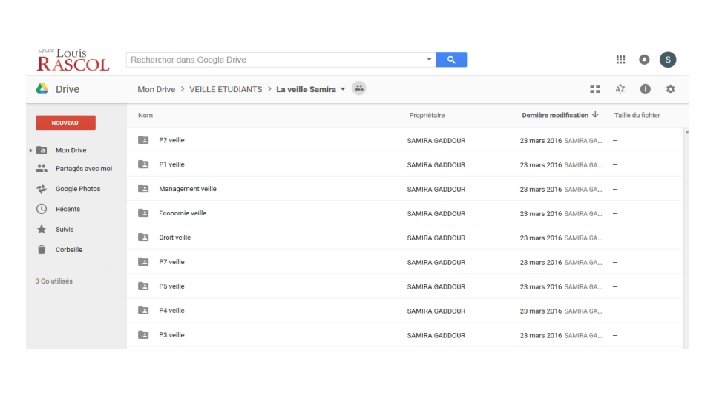Click the AZ sort options icon

621,89
